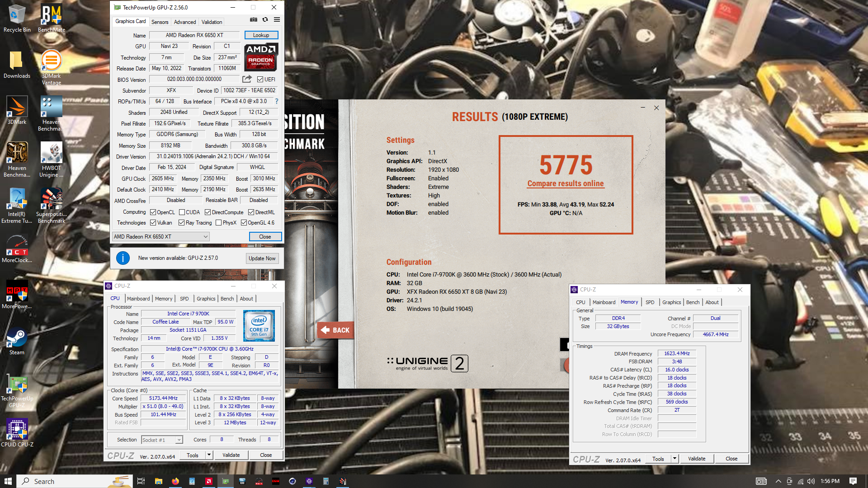This screenshot has width=868, height=488.
Task: Expand Tools dropdown arrow in right CPU-Z
Action: (x=675, y=459)
